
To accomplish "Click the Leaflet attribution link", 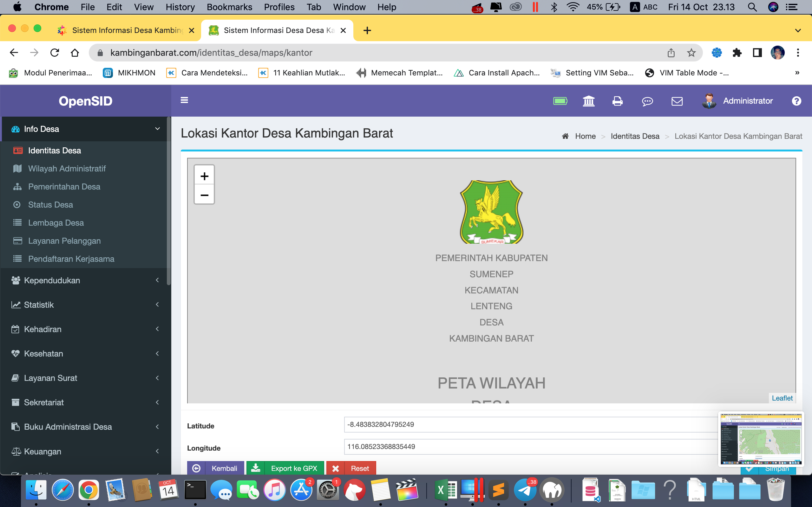I will [x=782, y=398].
